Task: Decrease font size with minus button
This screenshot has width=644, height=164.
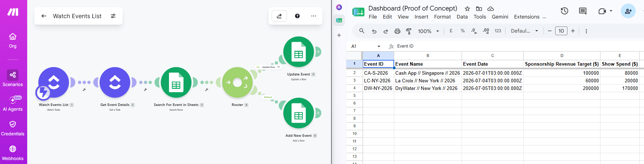Action: 550,31
